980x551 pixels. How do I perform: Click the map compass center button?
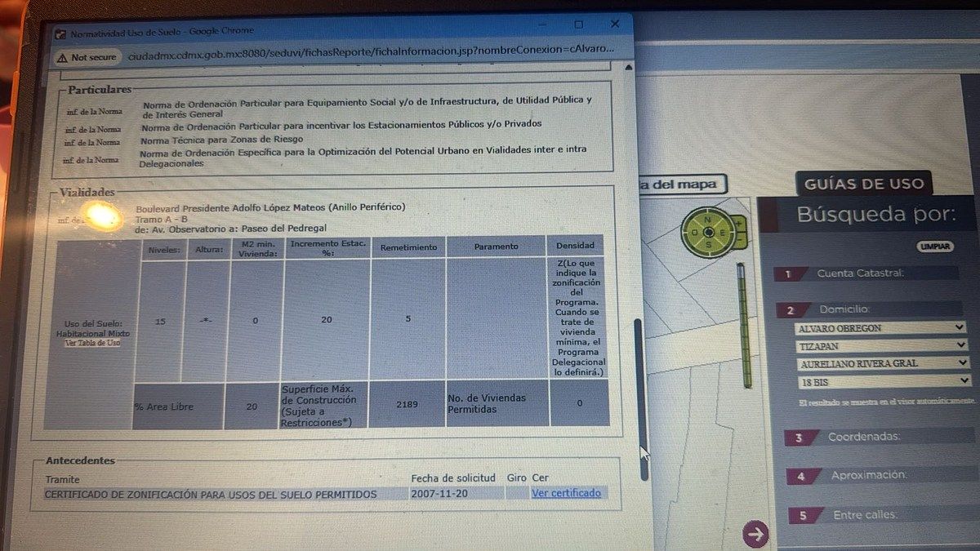click(x=708, y=233)
